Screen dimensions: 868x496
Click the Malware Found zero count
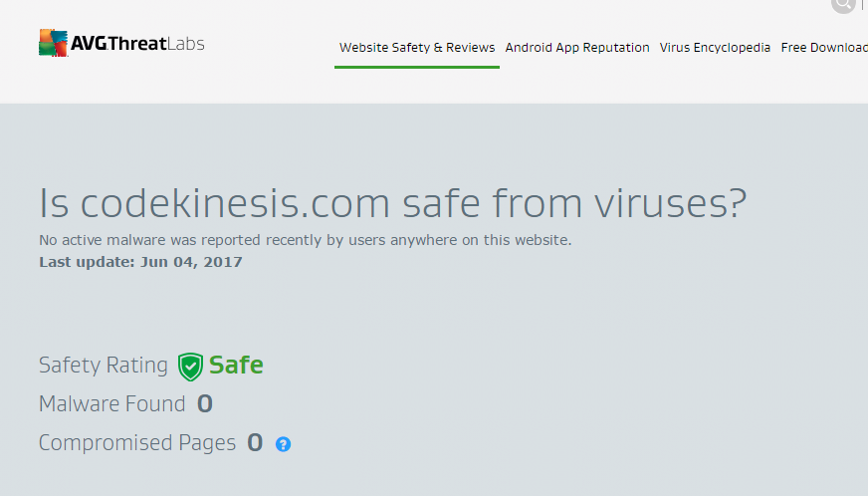point(205,404)
